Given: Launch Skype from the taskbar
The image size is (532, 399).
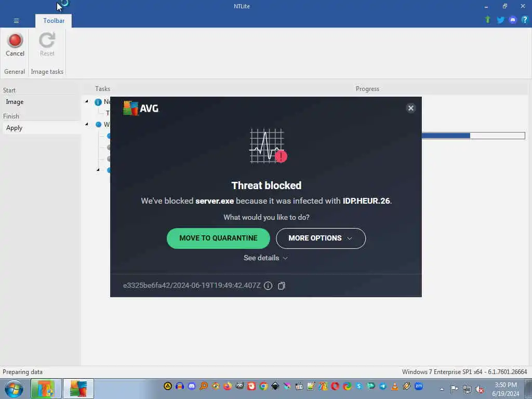Looking at the screenshot, I should tap(359, 386).
